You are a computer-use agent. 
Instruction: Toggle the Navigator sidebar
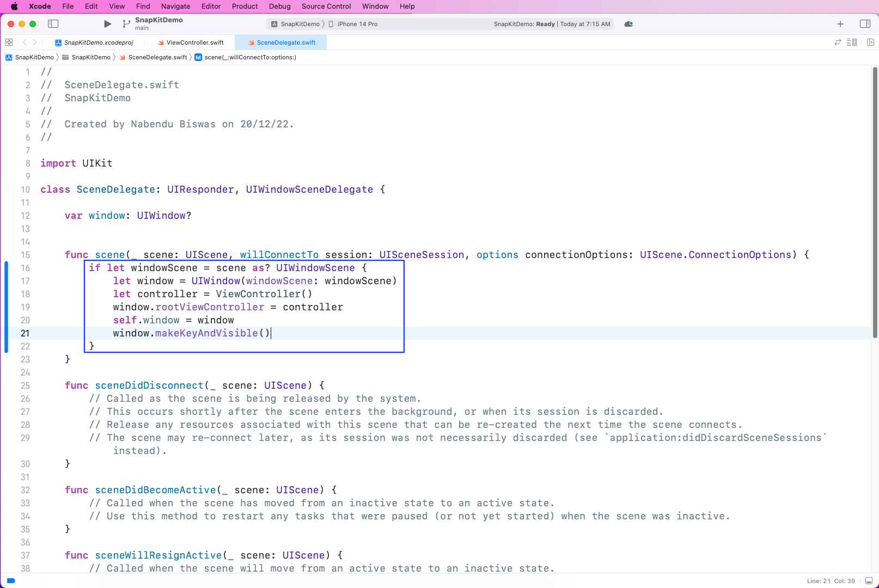pos(53,24)
